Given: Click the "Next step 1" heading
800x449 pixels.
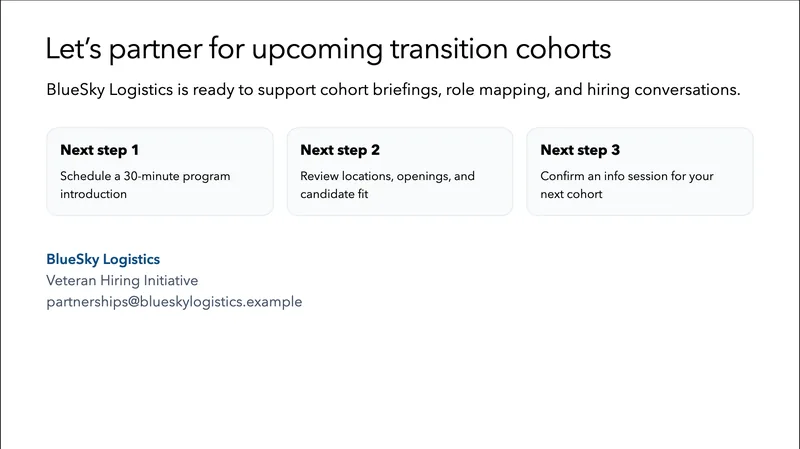Looking at the screenshot, I should tap(99, 150).
